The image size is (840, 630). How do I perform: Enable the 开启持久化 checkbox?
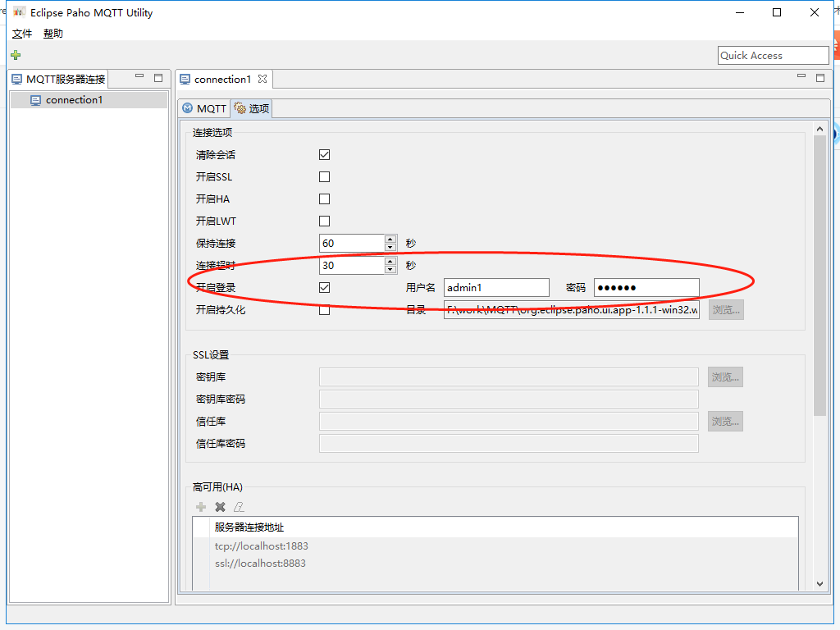point(324,309)
